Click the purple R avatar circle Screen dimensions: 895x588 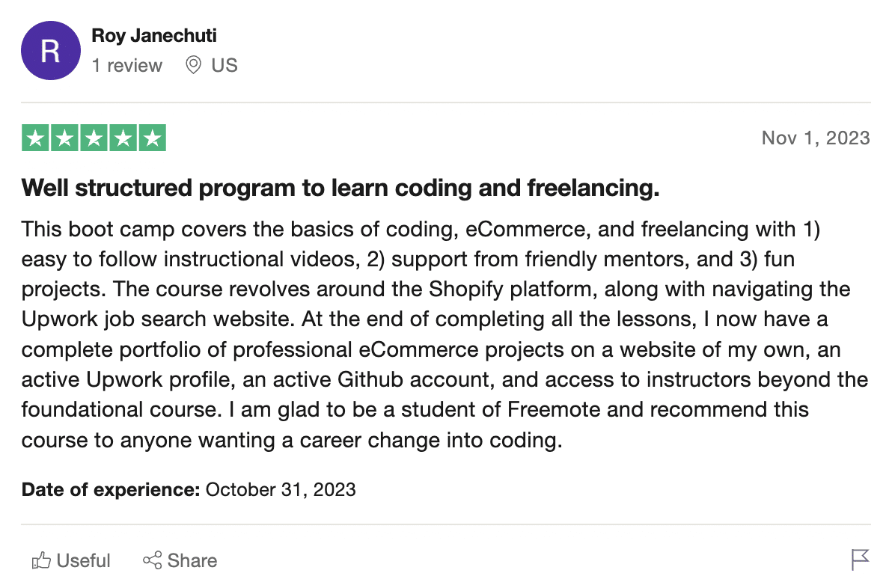tap(51, 51)
